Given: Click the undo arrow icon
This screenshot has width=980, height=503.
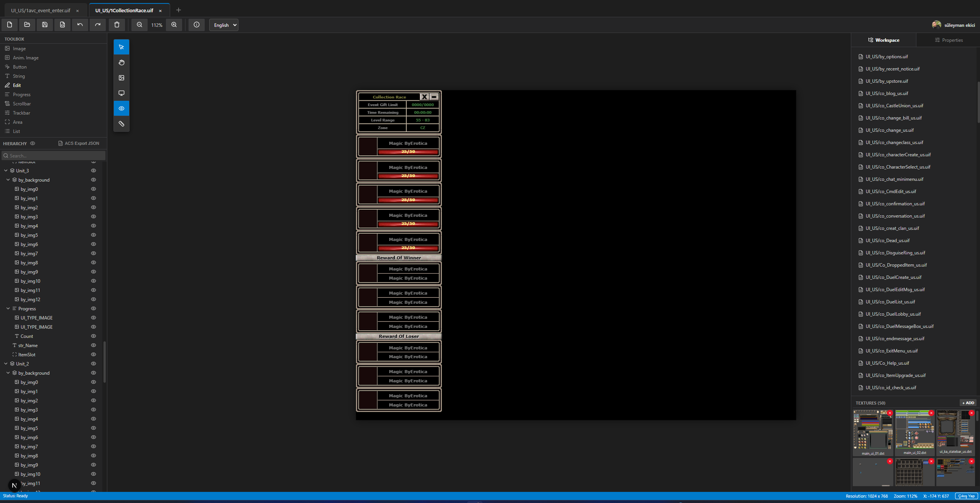Looking at the screenshot, I should point(80,25).
